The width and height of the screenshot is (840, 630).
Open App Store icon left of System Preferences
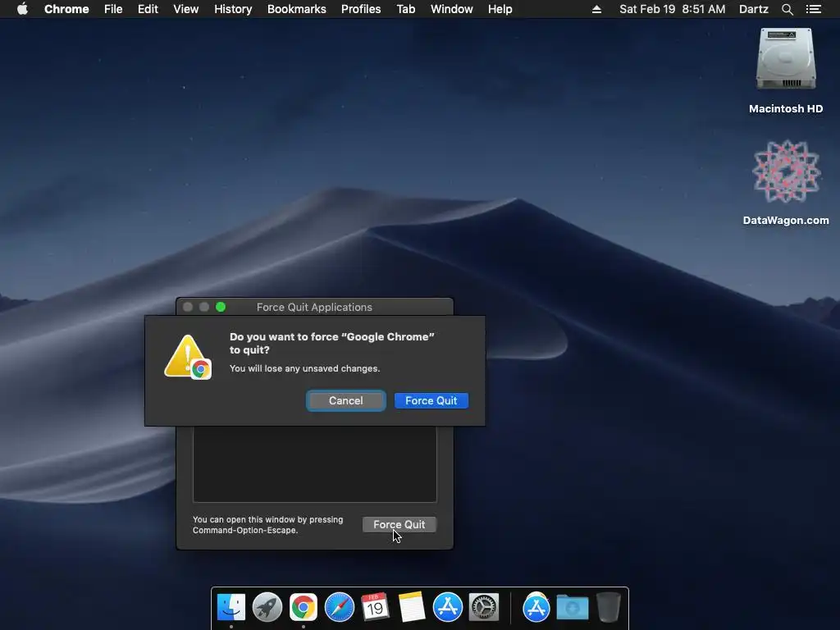(447, 607)
